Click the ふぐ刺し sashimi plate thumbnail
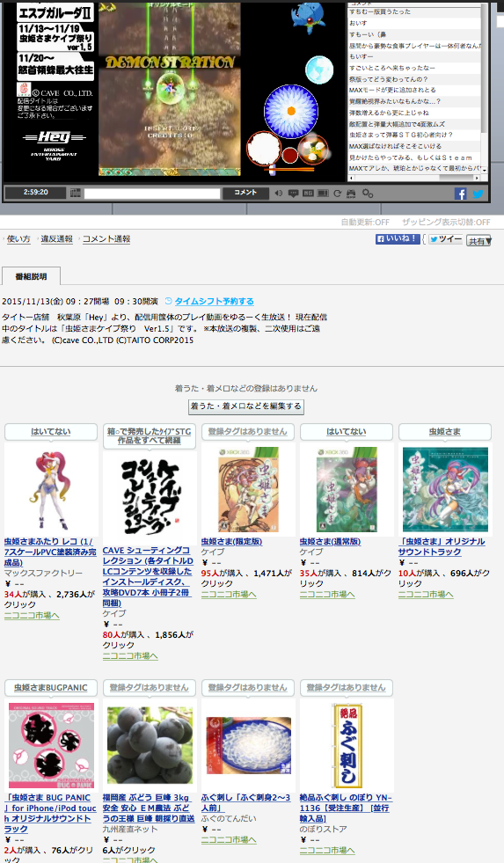The image size is (504, 863). [x=248, y=745]
